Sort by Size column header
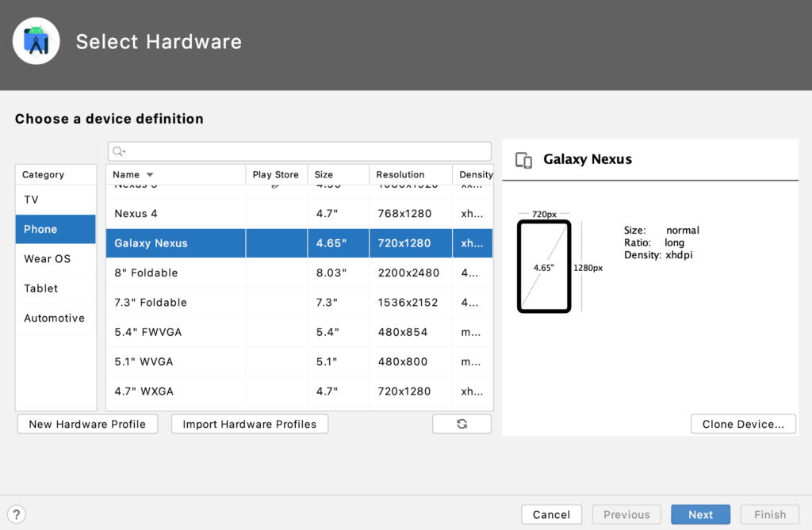812x530 pixels. click(339, 175)
